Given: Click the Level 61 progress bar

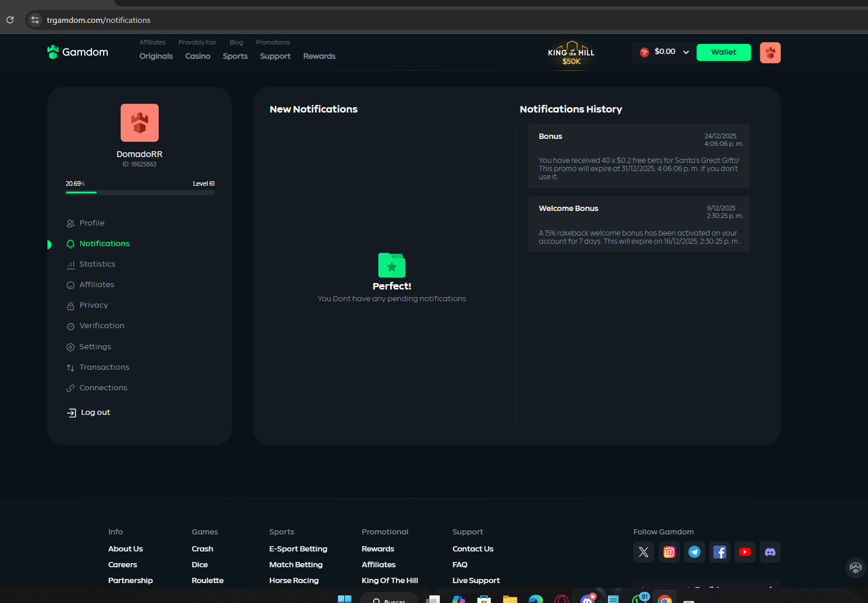Looking at the screenshot, I should click(x=140, y=192).
